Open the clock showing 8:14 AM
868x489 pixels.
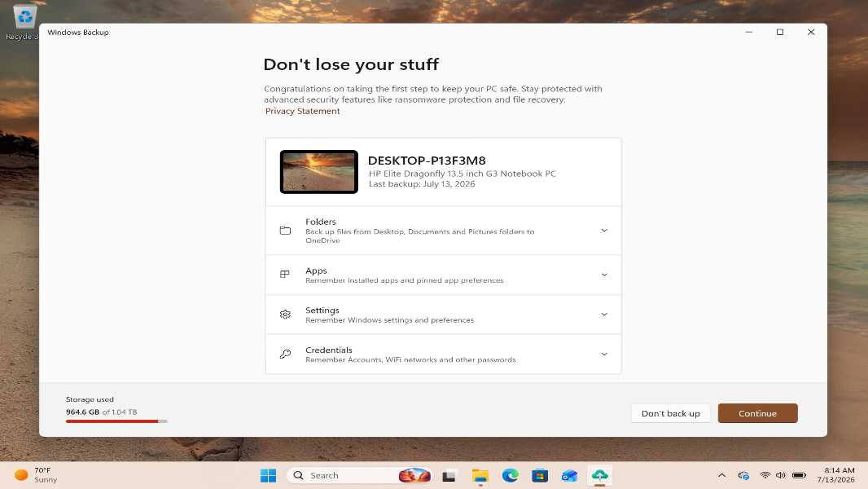(836, 475)
